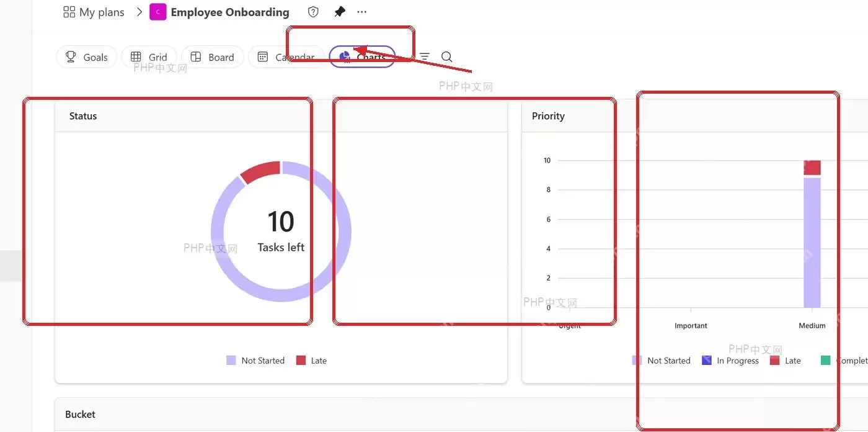Click the Bucket chart heading
This screenshot has height=432, width=868.
80,415
